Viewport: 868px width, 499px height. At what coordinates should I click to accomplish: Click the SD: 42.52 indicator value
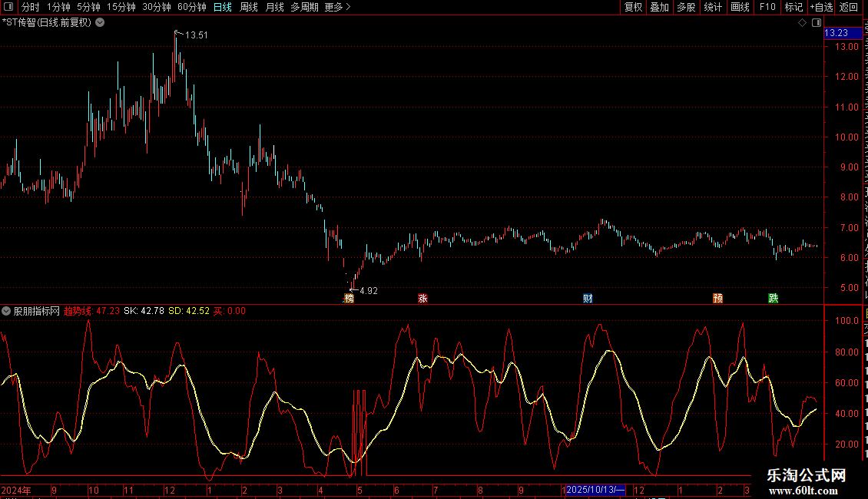[189, 311]
